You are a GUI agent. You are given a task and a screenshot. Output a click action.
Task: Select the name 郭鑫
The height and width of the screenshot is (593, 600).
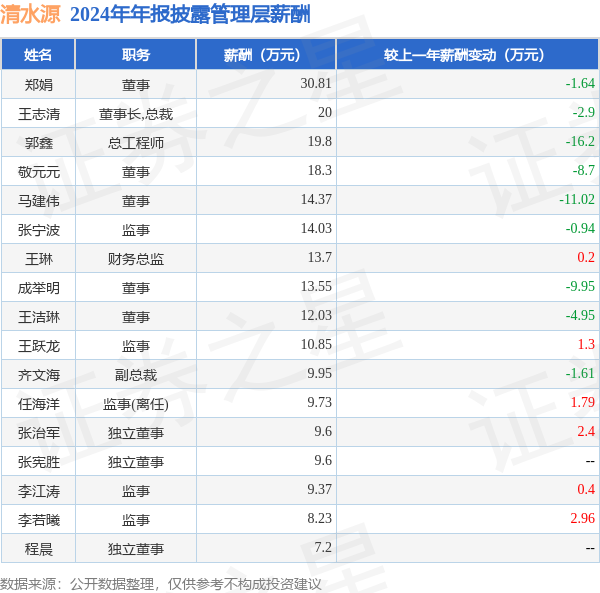point(39,143)
